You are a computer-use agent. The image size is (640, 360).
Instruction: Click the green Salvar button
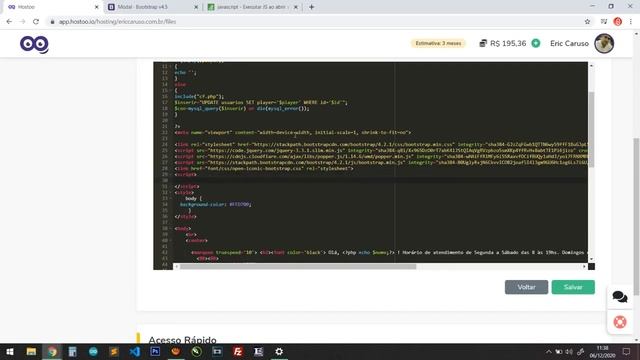[573, 287]
